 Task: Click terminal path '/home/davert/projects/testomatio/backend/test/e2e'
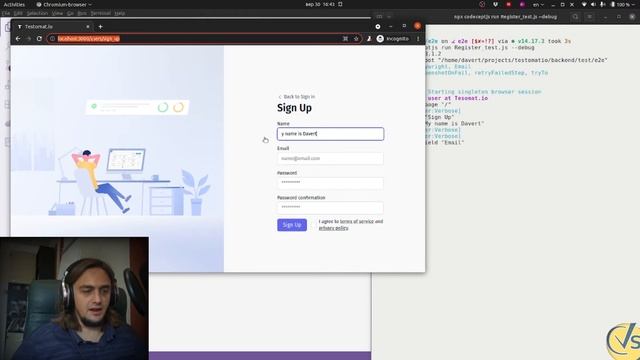pos(522,60)
